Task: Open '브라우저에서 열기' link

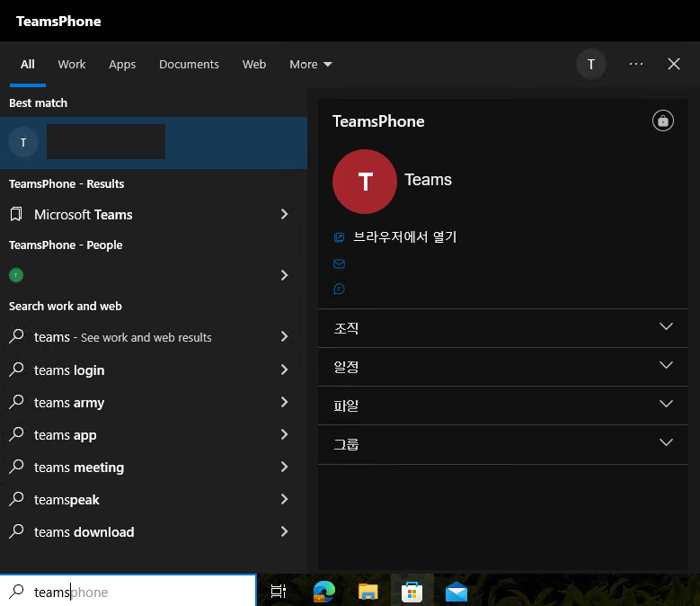Action: 405,236
